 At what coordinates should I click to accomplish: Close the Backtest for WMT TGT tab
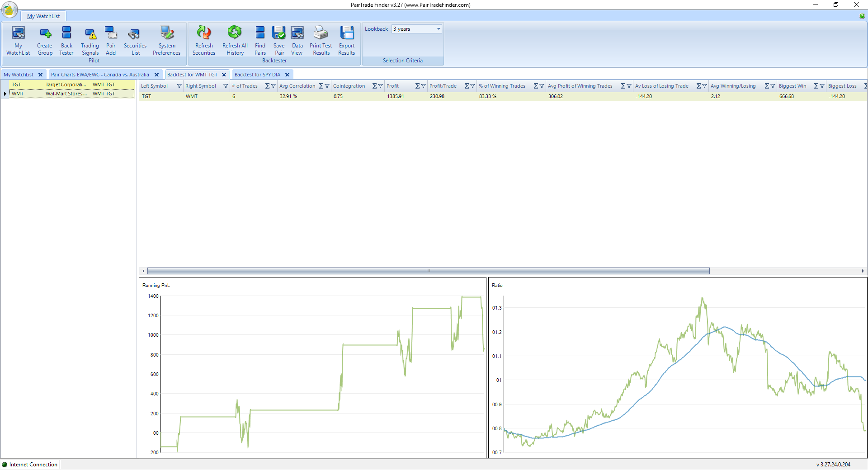click(x=224, y=75)
